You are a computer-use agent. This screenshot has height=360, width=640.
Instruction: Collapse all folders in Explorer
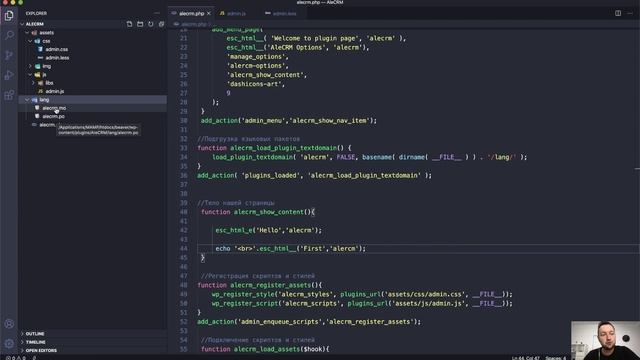pos(161,24)
